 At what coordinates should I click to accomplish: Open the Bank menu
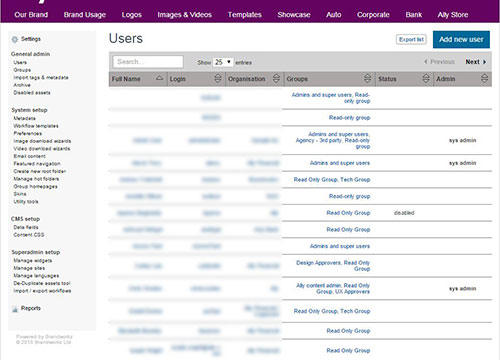[414, 15]
